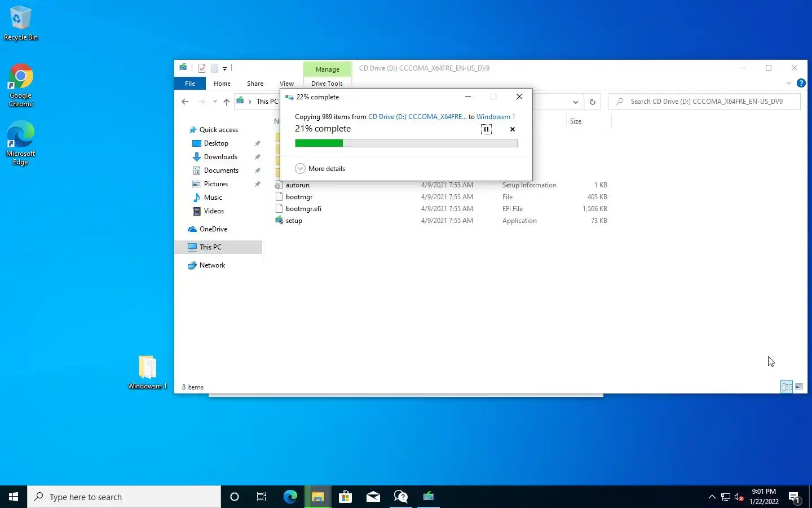The height and width of the screenshot is (508, 812).
Task: Open address bar history dropdown
Action: tap(575, 102)
